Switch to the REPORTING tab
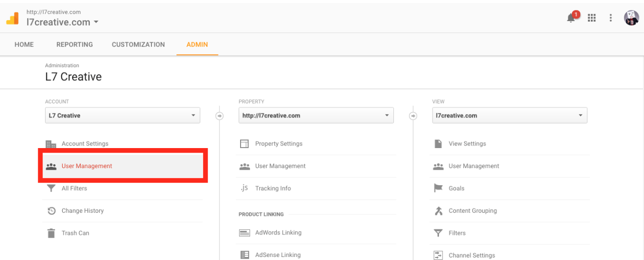Image resolution: width=644 pixels, height=260 pixels. pyautogui.click(x=75, y=45)
